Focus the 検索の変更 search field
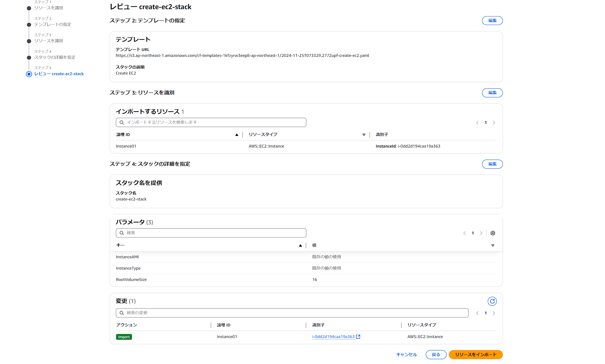 point(292,313)
